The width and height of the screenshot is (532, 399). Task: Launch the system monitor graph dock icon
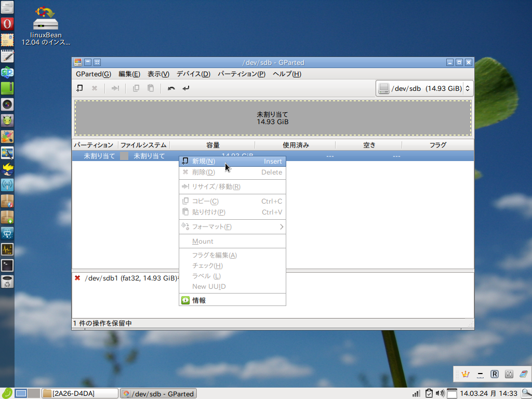click(7, 249)
